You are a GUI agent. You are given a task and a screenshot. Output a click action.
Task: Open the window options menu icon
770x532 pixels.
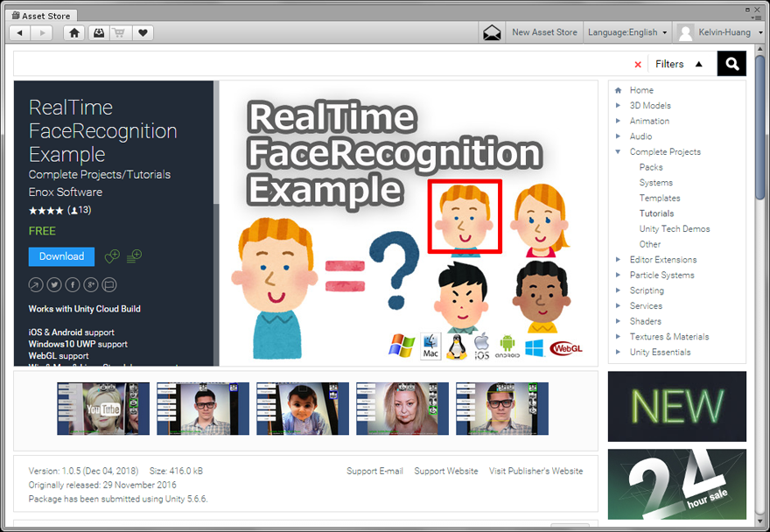(x=757, y=17)
